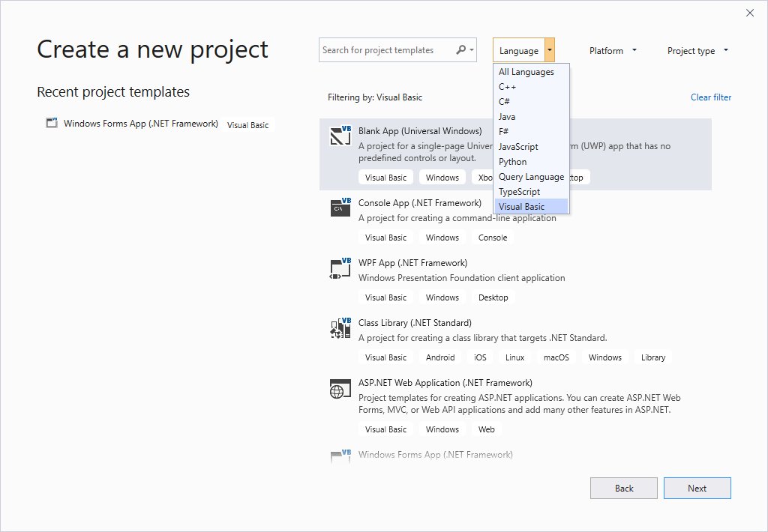Choose Java in the language list
The width and height of the screenshot is (768, 532).
coord(531,117)
